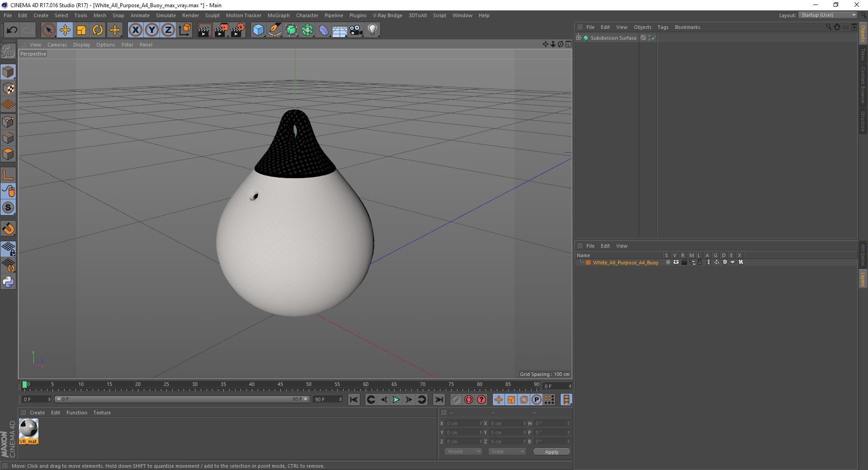Open the deformer objects icon

[x=324, y=30]
